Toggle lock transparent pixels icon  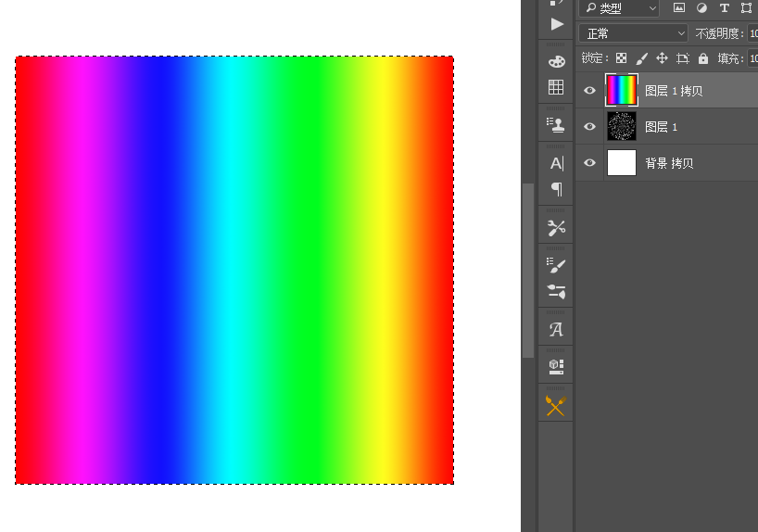(x=621, y=58)
